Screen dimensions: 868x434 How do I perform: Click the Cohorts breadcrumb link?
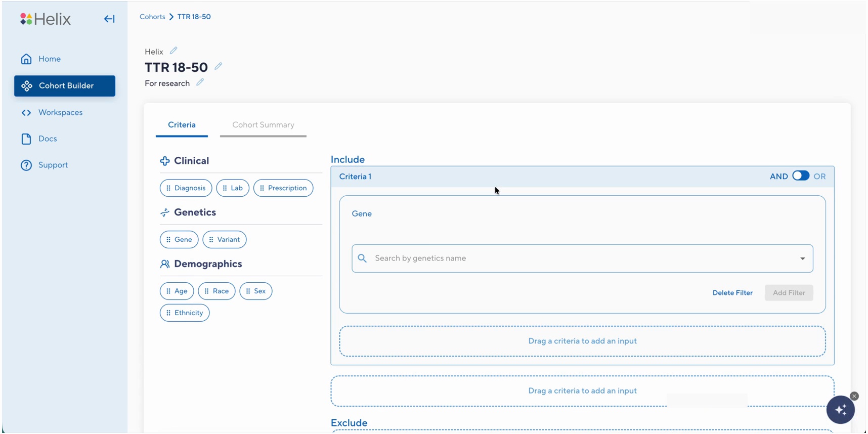[152, 17]
